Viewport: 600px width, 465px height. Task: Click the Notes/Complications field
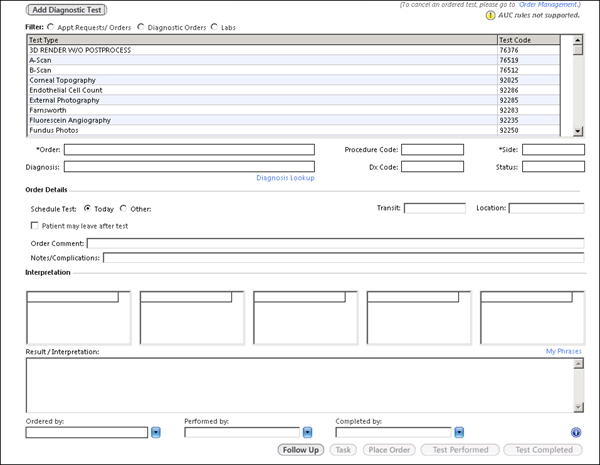344,258
